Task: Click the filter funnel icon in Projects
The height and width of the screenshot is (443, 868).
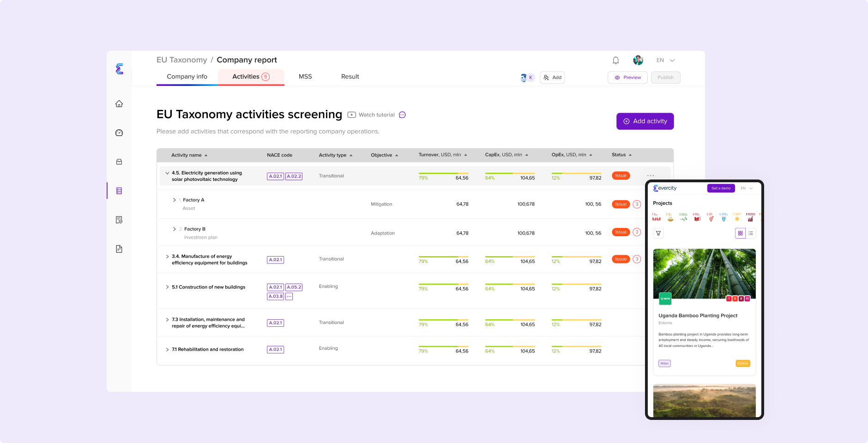Action: (658, 233)
